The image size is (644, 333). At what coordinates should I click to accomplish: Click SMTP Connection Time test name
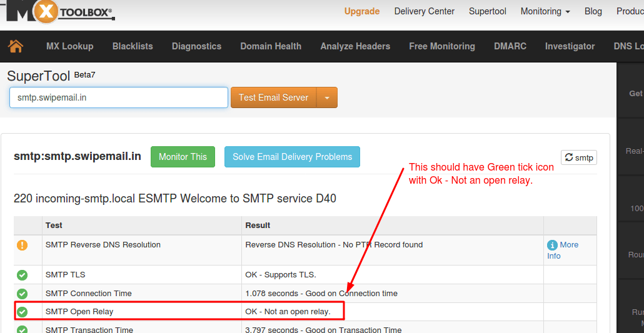click(89, 294)
